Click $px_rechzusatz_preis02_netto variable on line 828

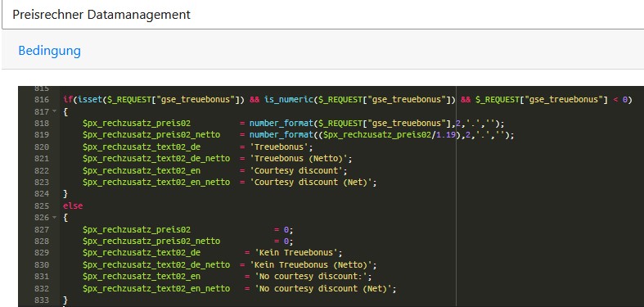tap(151, 242)
